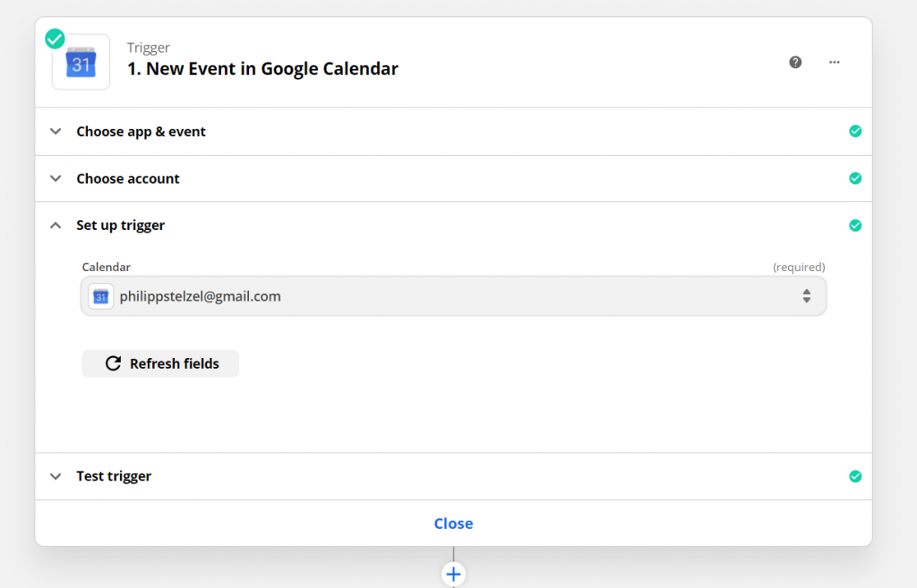Click the small calendar icon in Calendar field
Screen dimensions: 917x588
click(x=101, y=296)
